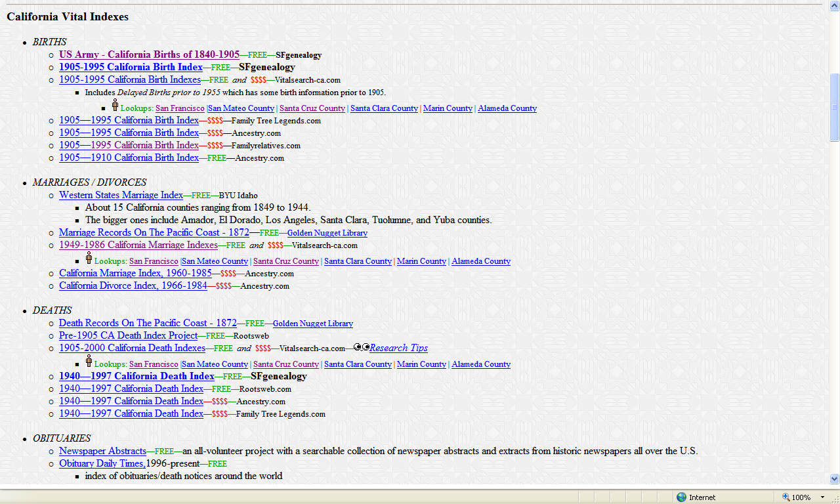
Task: Open Marin County lookups under Marriages
Action: coord(421,261)
